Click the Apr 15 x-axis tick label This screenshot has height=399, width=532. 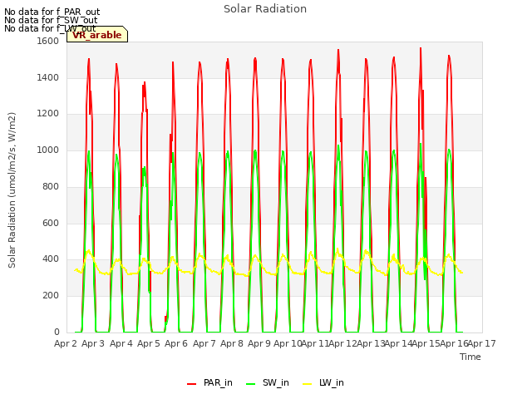426,343
